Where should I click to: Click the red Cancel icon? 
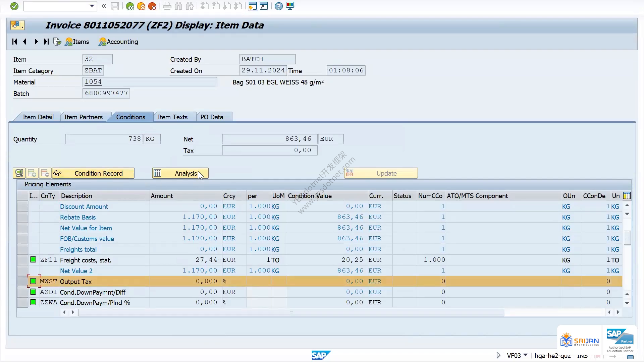click(152, 6)
